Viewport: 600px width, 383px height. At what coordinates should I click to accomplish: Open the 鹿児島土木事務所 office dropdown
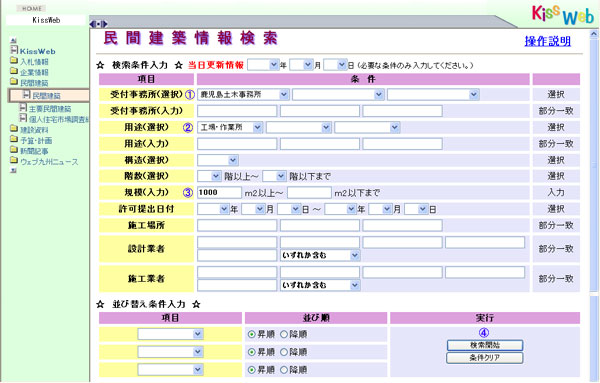pyautogui.click(x=243, y=95)
